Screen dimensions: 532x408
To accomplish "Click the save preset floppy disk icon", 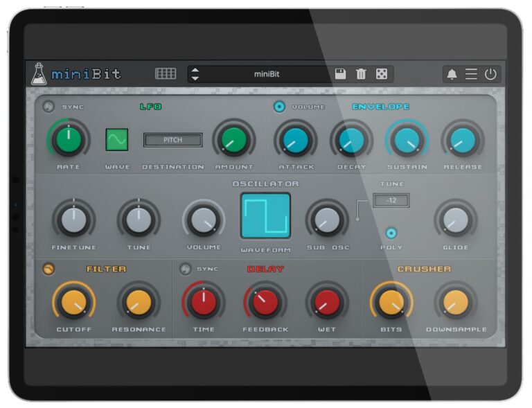I will [340, 73].
